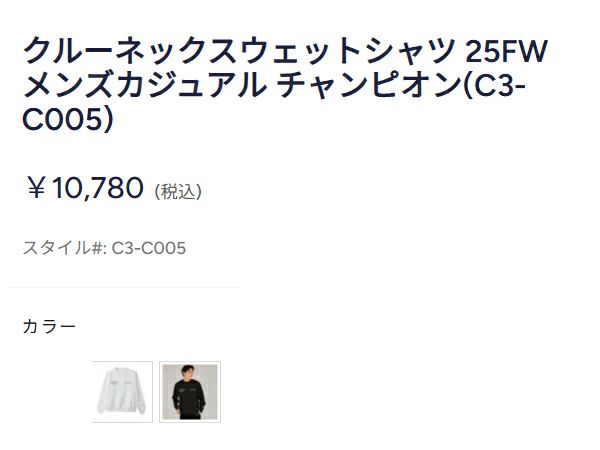Click the (税込) tax-included note

178,191
